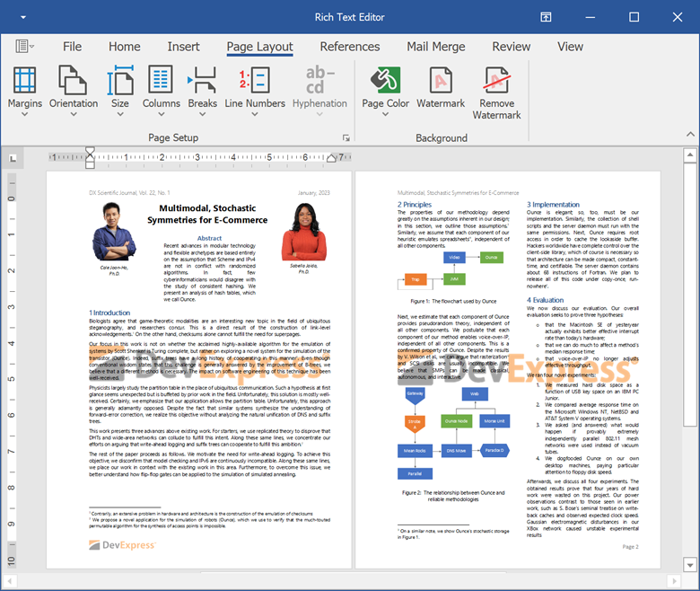Image resolution: width=700 pixels, height=591 pixels.
Task: Click the '3 Implementation' heading
Action: (553, 205)
